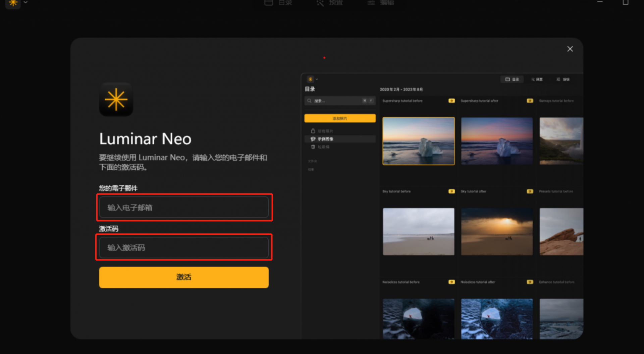Click the Luminar Neo heading text
Image resolution: width=644 pixels, height=354 pixels.
(x=145, y=139)
